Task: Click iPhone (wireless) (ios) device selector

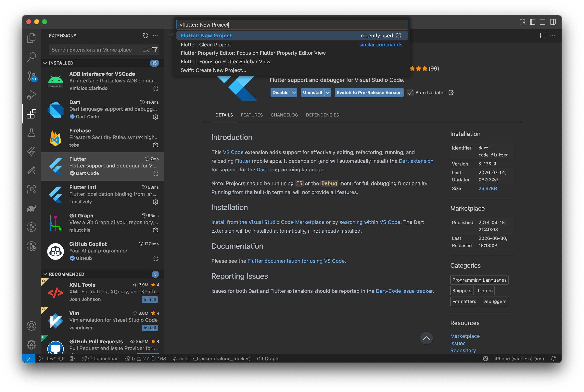Action: pos(519,359)
